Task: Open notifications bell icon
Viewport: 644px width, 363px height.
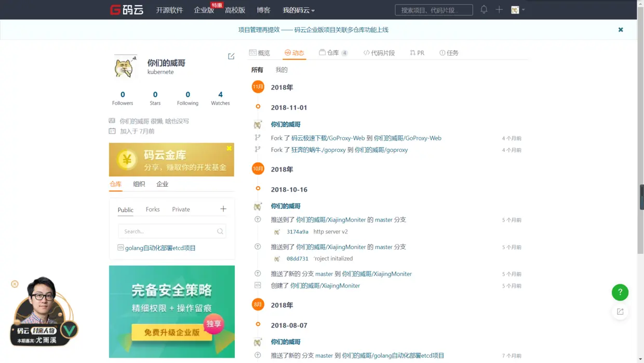Action: click(x=484, y=9)
